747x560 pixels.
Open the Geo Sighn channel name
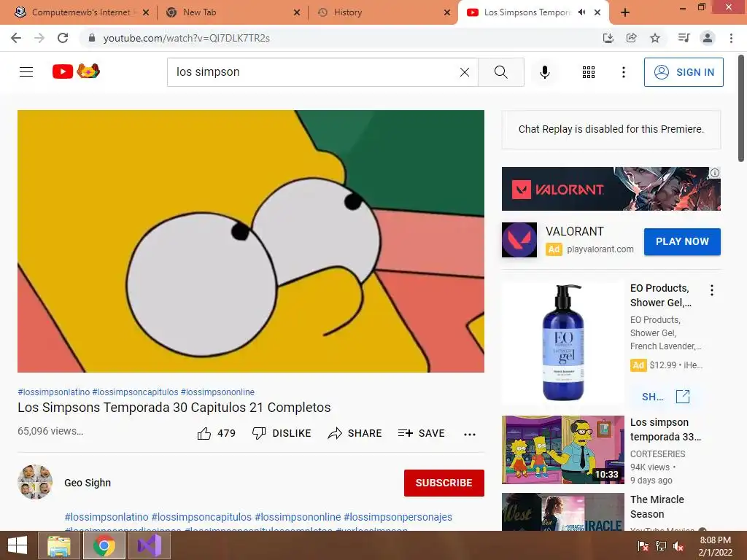tap(88, 483)
